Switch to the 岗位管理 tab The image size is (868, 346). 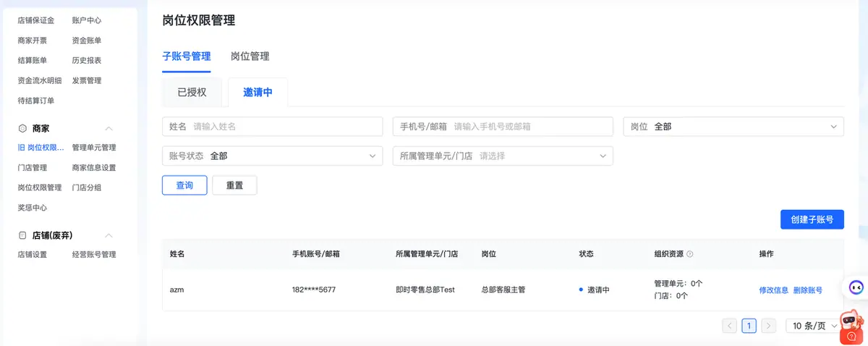[x=250, y=56]
